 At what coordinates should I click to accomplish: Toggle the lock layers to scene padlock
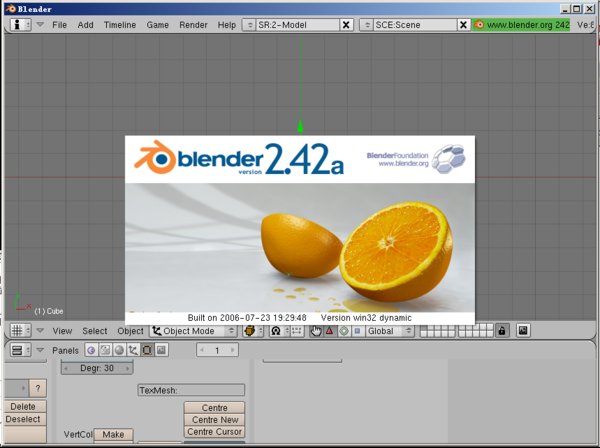click(502, 331)
